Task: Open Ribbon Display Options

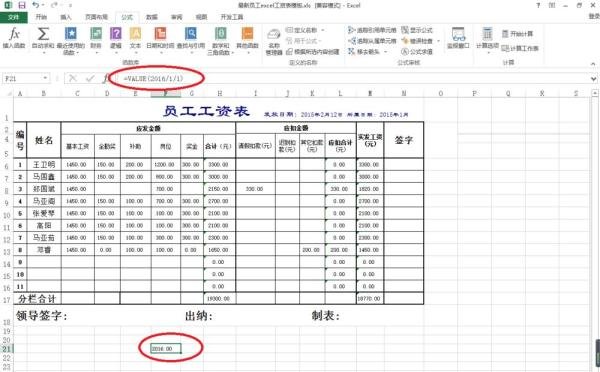Action: (x=552, y=5)
